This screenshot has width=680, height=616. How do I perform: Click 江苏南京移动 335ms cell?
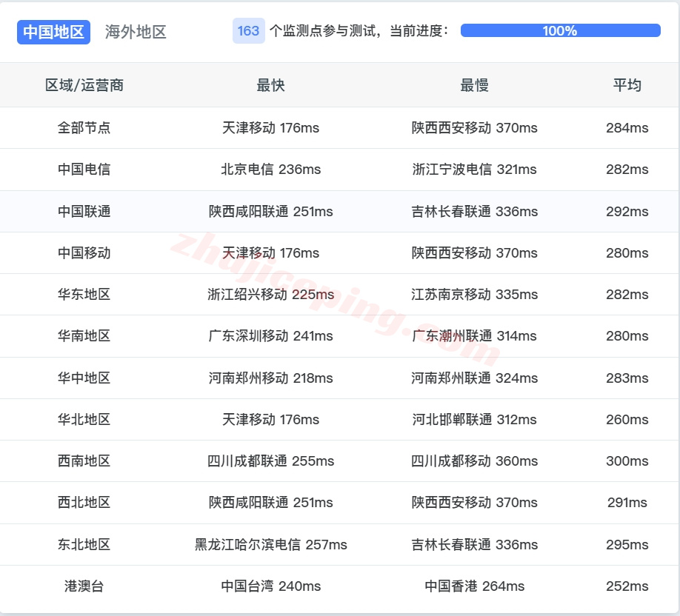point(474,295)
